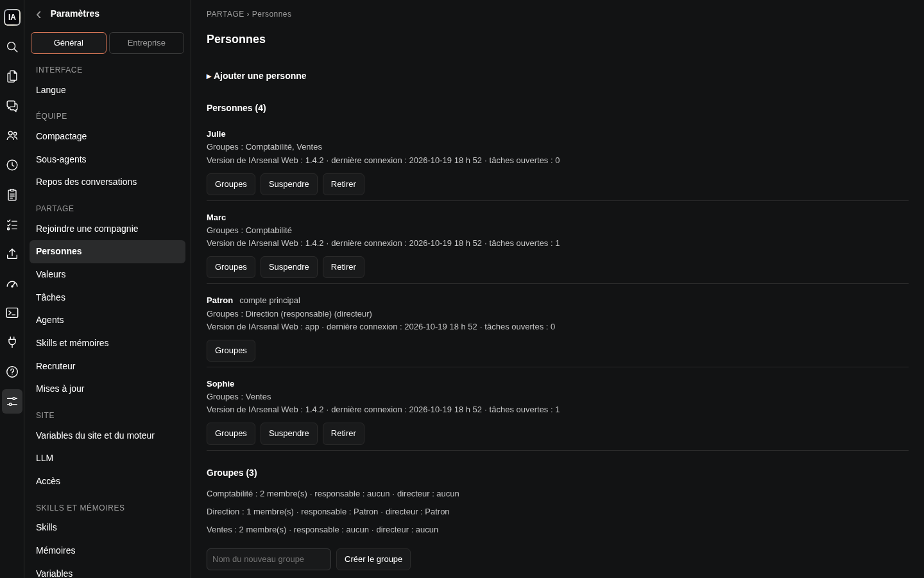The width and height of the screenshot is (924, 578).
Task: Open the conversations chat bubbles icon
Action: pyautogui.click(x=12, y=106)
